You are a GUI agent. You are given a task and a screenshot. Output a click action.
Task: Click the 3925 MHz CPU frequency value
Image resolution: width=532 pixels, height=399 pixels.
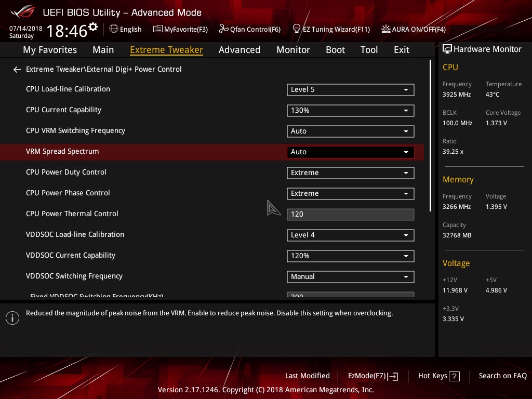456,95
